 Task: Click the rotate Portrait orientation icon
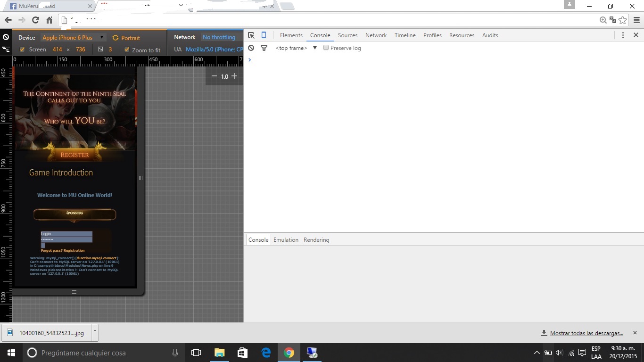(115, 38)
